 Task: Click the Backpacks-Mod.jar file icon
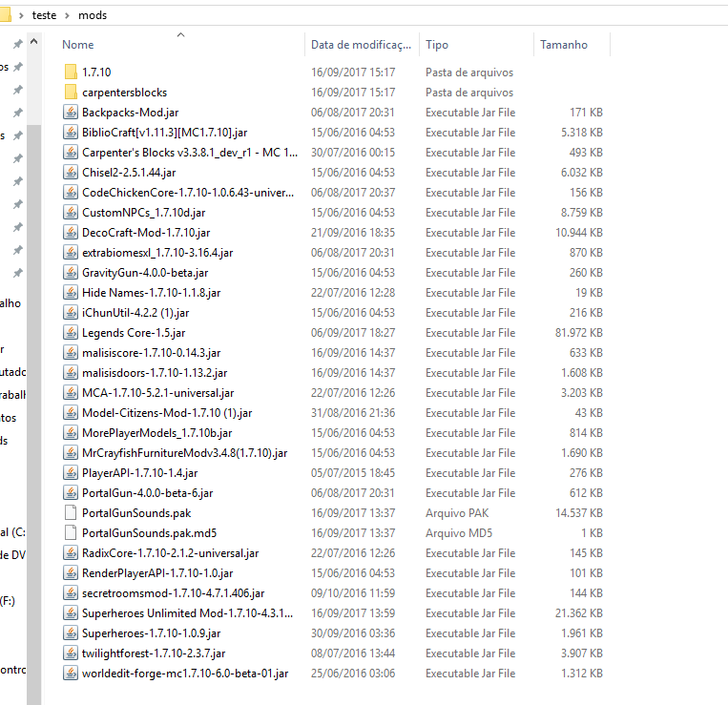pos(71,112)
